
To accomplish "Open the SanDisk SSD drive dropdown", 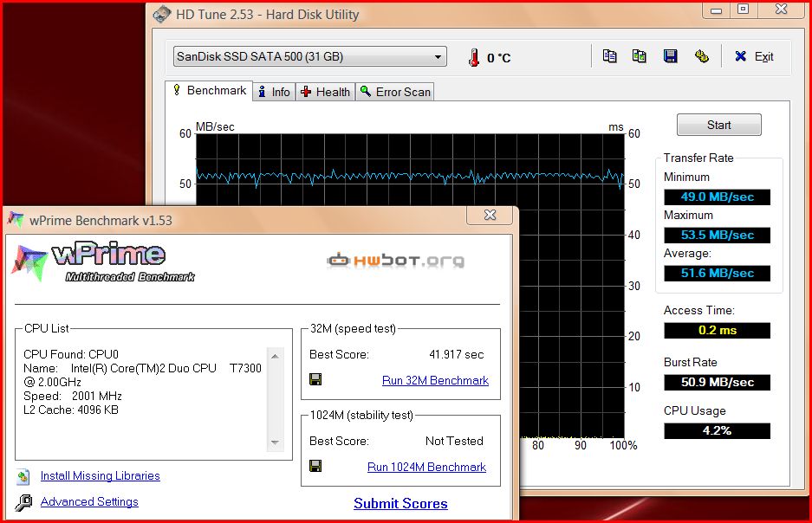I will coord(309,56).
